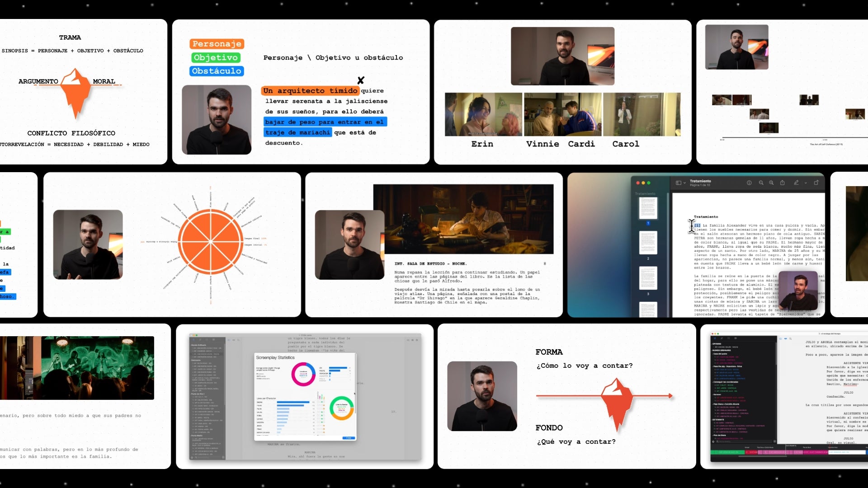Click the FORMA heading
This screenshot has height=488, width=868.
click(549, 352)
